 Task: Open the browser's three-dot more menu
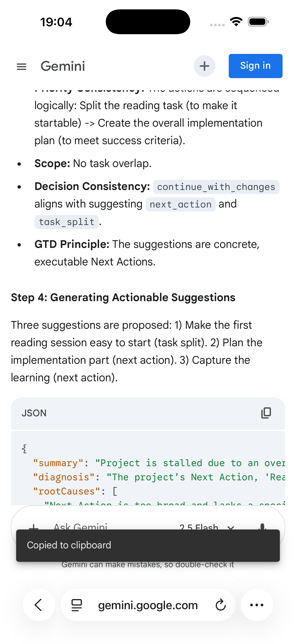pos(257,605)
